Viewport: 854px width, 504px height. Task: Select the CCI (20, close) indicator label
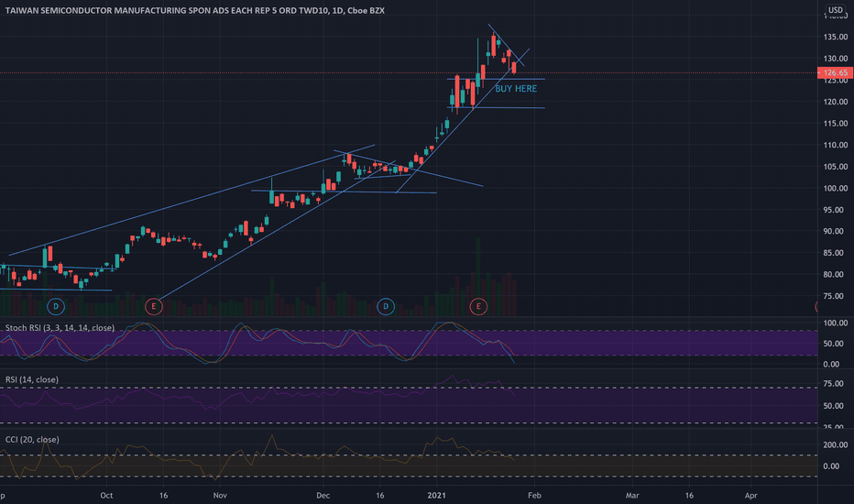coord(32,440)
